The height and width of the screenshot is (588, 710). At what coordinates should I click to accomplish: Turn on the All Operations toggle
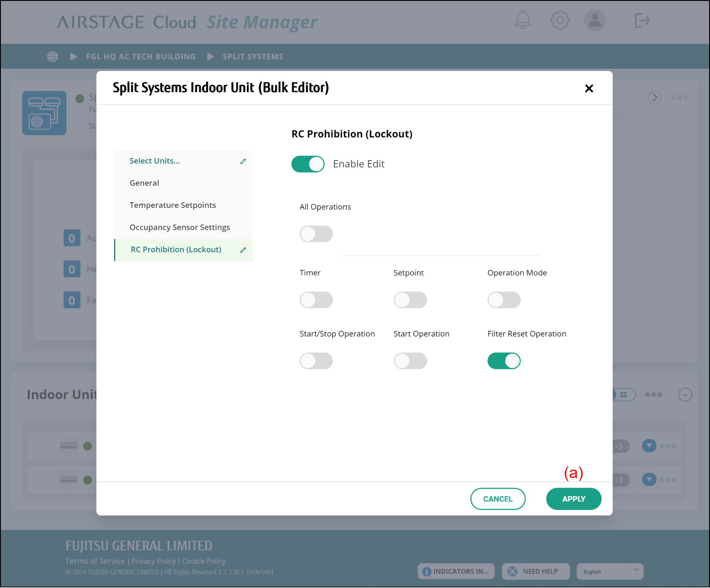click(x=316, y=234)
